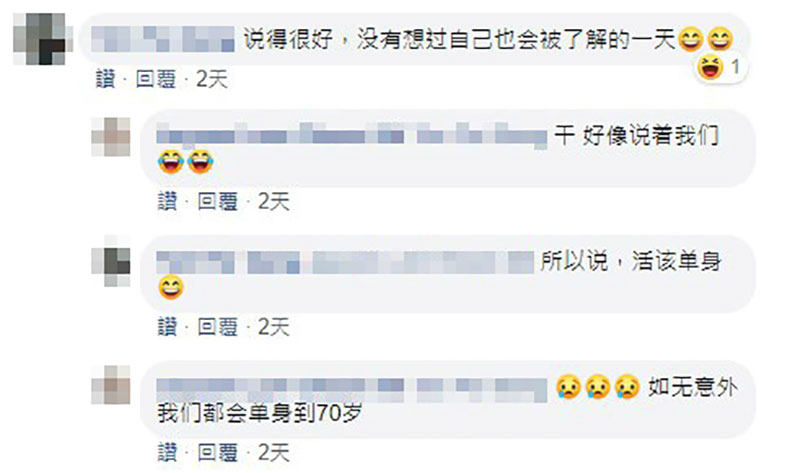Open the laughing reaction count on top comment
The height and width of the screenshot is (473, 800).
pyautogui.click(x=720, y=67)
